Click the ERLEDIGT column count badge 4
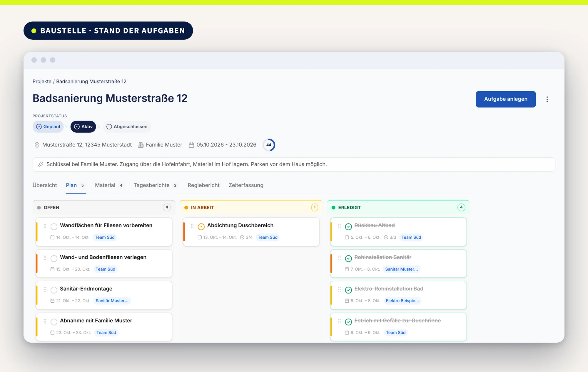The width and height of the screenshot is (588, 372). 461,207
